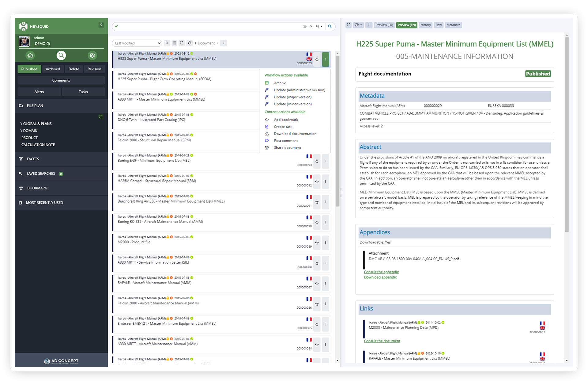Image resolution: width=588 pixels, height=385 pixels.
Task: Expand the results list to fullscreen
Action: [182, 43]
